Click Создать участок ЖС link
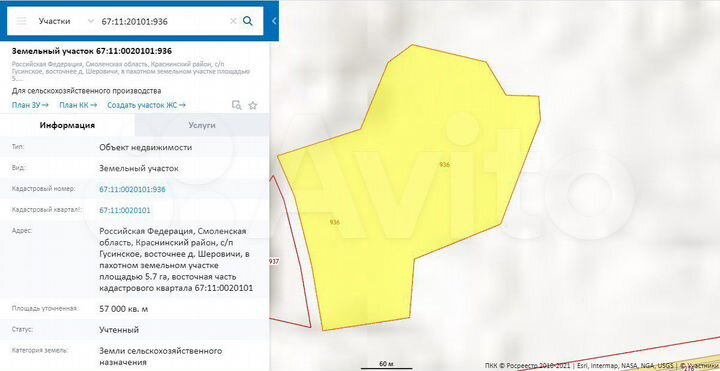This screenshot has width=720, height=371. 146,105
